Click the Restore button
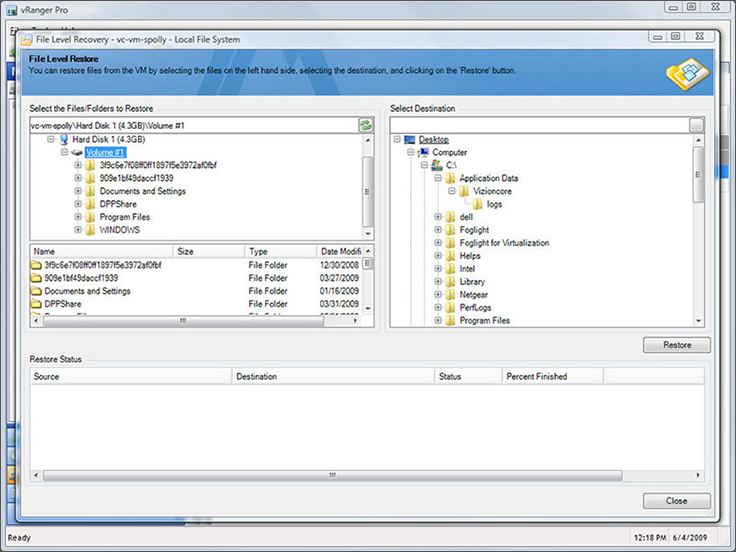 (676, 345)
